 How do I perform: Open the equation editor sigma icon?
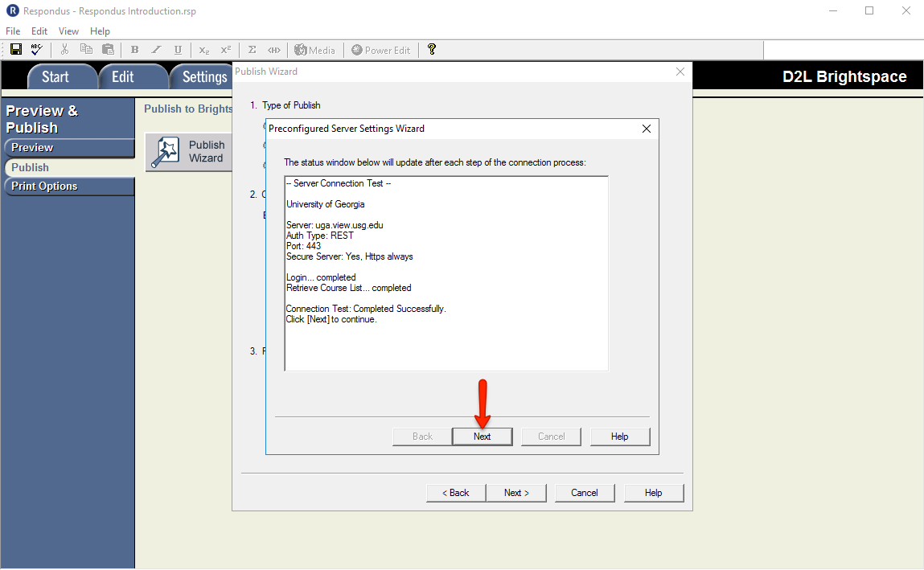253,50
